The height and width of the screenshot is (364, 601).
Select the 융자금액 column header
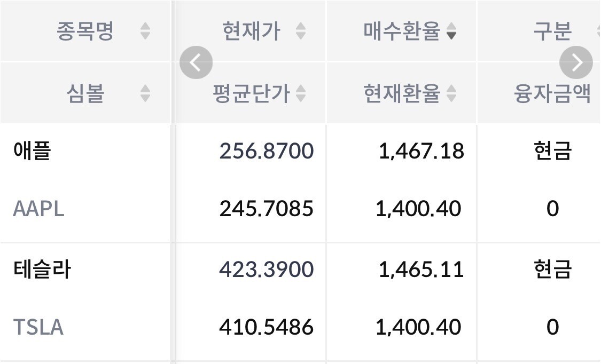tap(552, 94)
